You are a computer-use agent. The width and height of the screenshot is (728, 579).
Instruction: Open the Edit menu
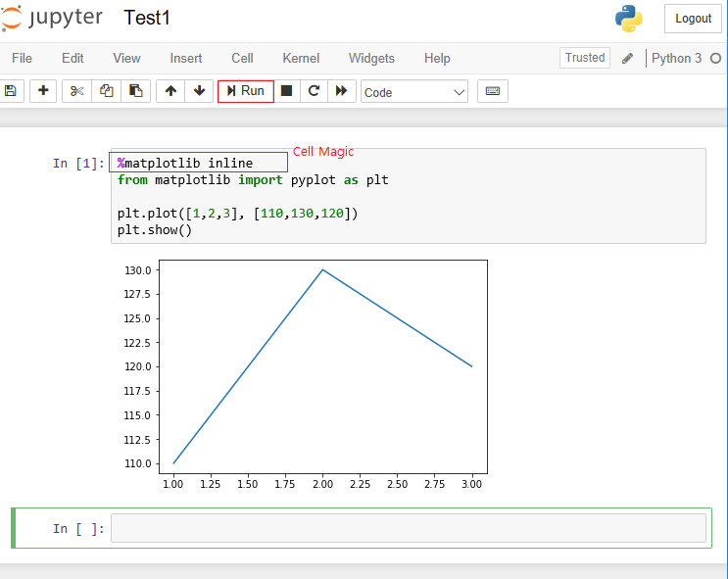[x=73, y=58]
